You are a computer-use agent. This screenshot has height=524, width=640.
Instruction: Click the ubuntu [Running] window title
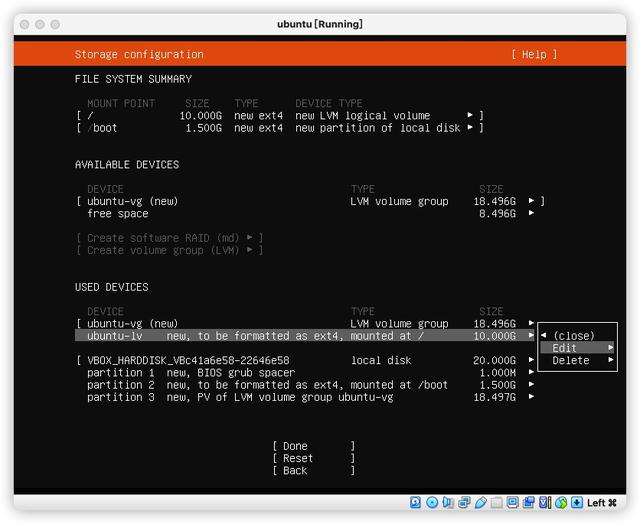click(x=320, y=24)
